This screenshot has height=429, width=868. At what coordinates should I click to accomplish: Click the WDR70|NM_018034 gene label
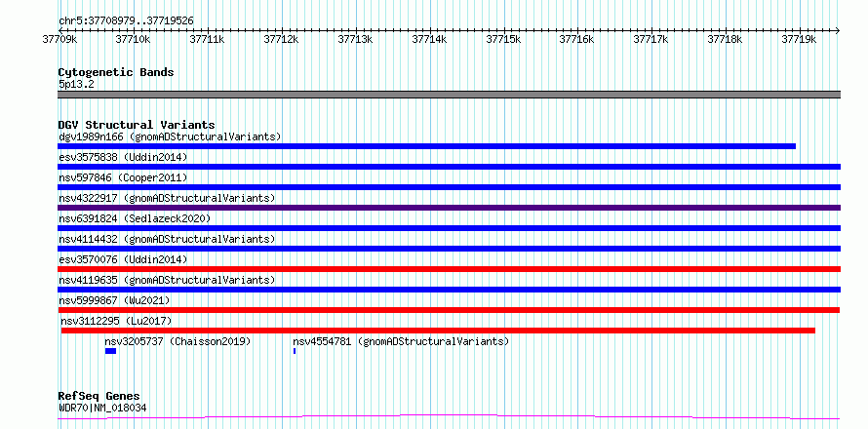point(102,409)
